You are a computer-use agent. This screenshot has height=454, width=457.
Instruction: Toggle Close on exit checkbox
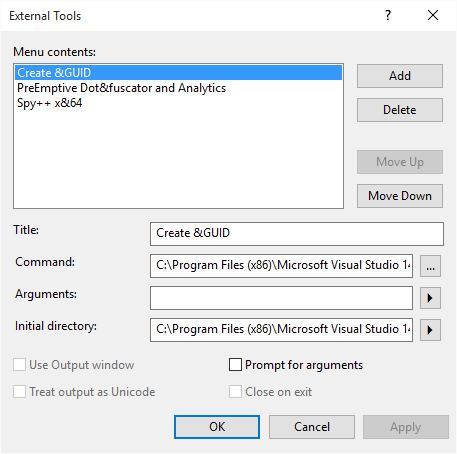click(x=235, y=392)
